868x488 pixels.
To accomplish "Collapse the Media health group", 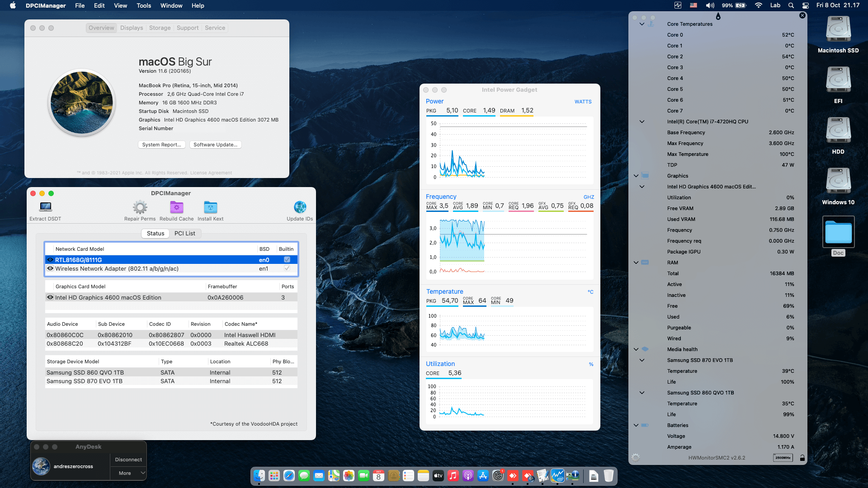I will (x=636, y=349).
